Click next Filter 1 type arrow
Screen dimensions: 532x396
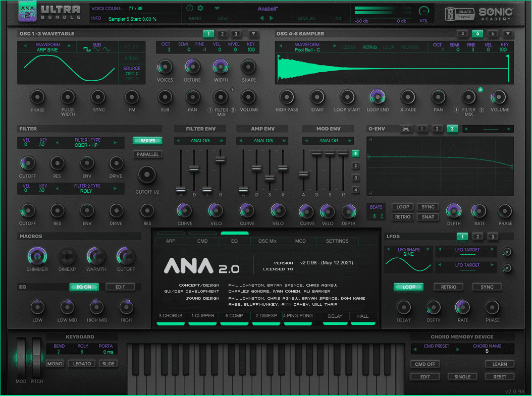coord(115,142)
